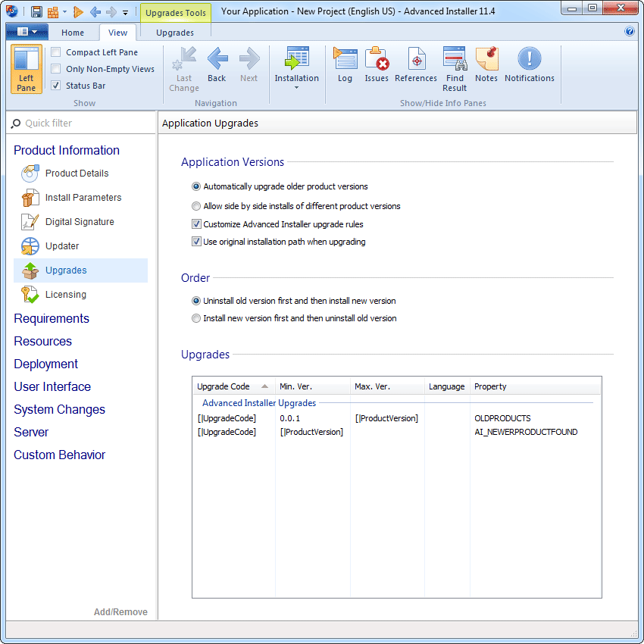Click the Build icon in quick access toolbar
Screen dimensions: 644x644
[52, 12]
